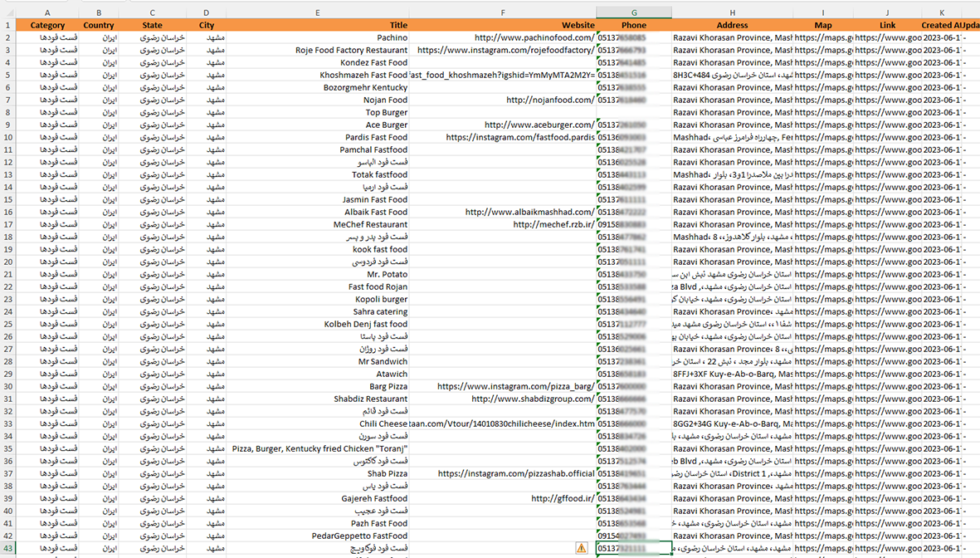Select the highlighted column G header letter

(x=634, y=12)
